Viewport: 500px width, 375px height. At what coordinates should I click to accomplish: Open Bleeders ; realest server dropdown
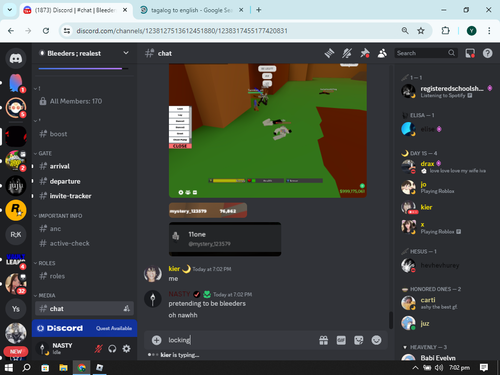[x=84, y=53]
